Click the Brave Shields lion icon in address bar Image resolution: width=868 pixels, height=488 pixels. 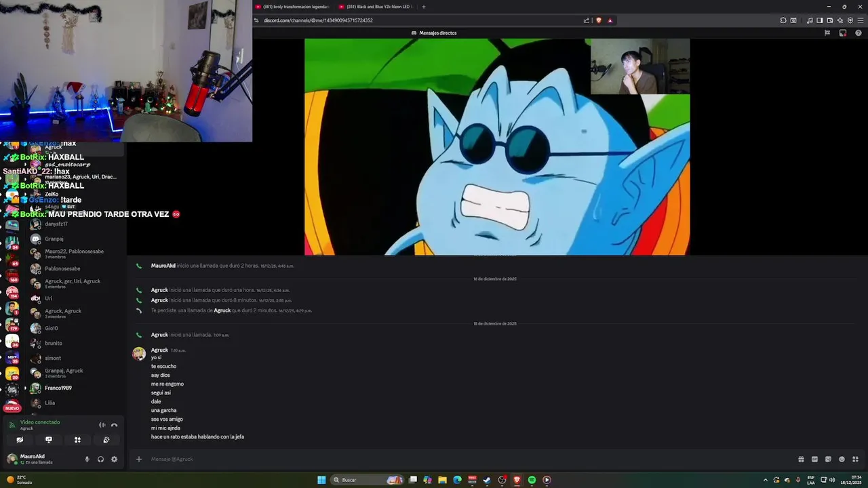[599, 20]
